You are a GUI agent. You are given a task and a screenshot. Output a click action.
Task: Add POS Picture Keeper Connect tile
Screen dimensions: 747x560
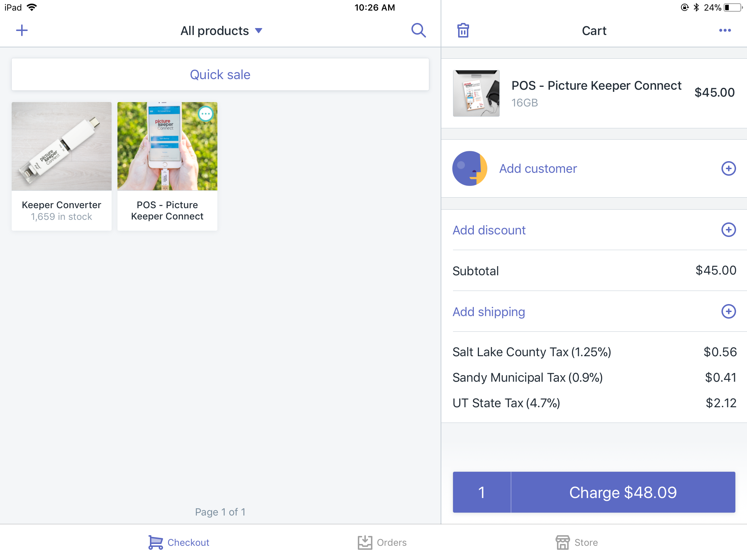tap(167, 166)
